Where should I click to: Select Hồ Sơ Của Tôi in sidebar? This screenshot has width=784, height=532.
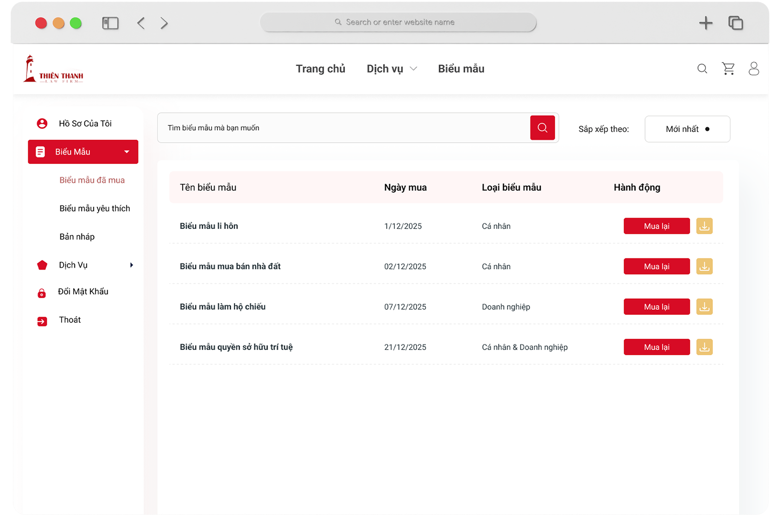tap(85, 124)
